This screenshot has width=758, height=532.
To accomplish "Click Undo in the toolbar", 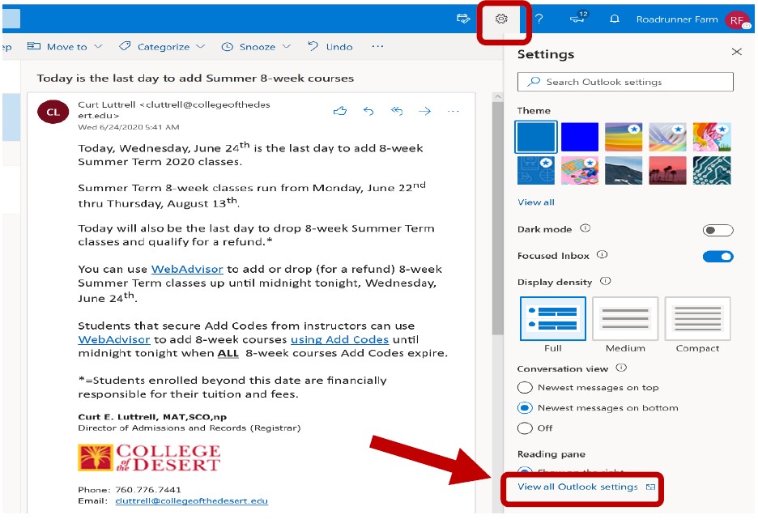I will pyautogui.click(x=330, y=46).
